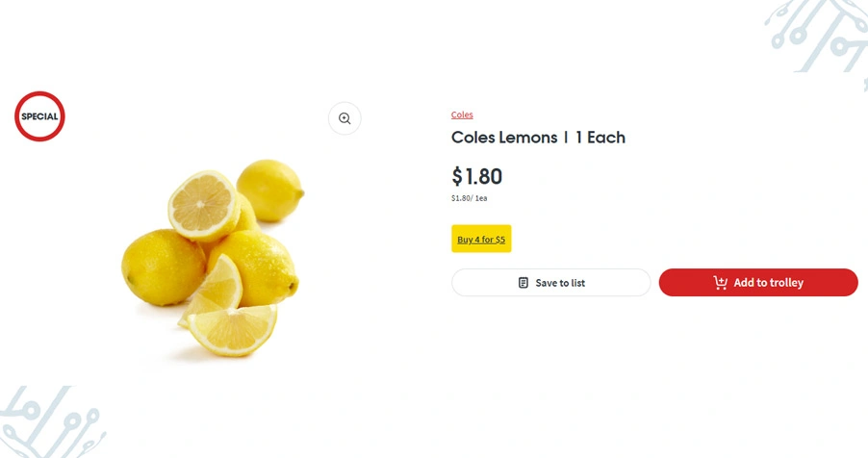Click the large whole lemon on left
This screenshot has width=868, height=458.
(162, 266)
